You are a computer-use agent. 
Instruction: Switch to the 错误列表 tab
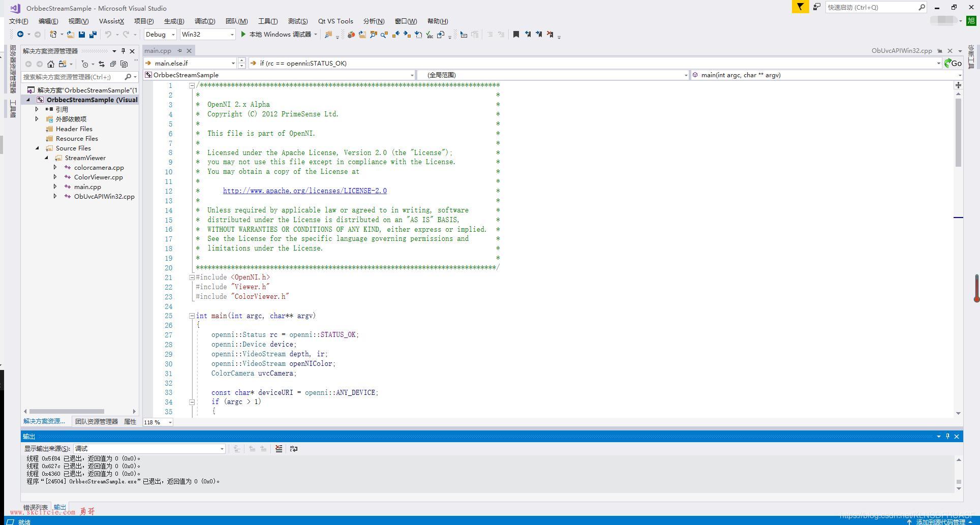click(36, 507)
